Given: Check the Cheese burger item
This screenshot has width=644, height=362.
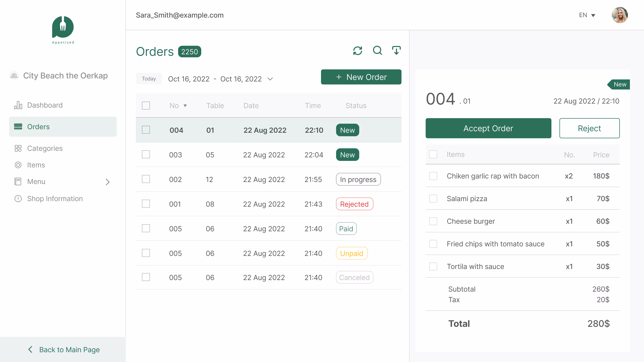Looking at the screenshot, I should pos(433,221).
